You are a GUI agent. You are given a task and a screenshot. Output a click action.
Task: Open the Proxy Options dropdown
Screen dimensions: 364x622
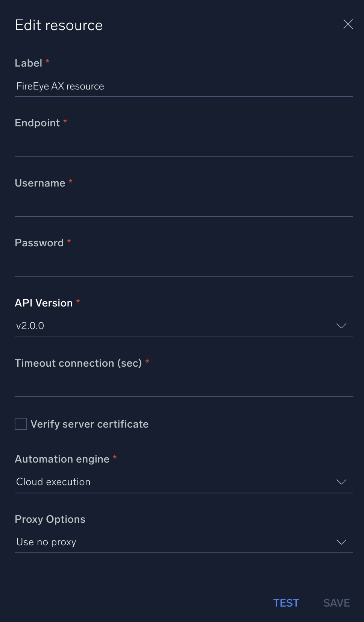click(x=341, y=542)
